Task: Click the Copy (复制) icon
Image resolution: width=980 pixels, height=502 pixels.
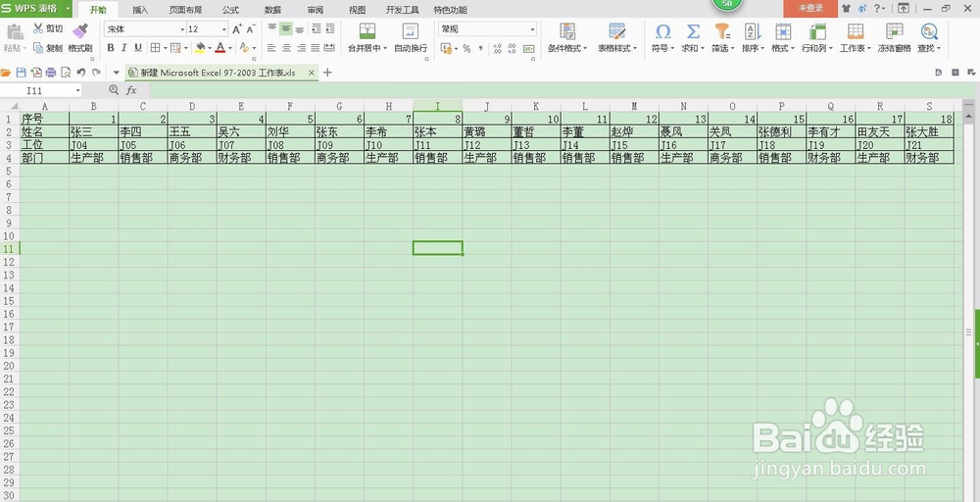Action: click(x=38, y=47)
